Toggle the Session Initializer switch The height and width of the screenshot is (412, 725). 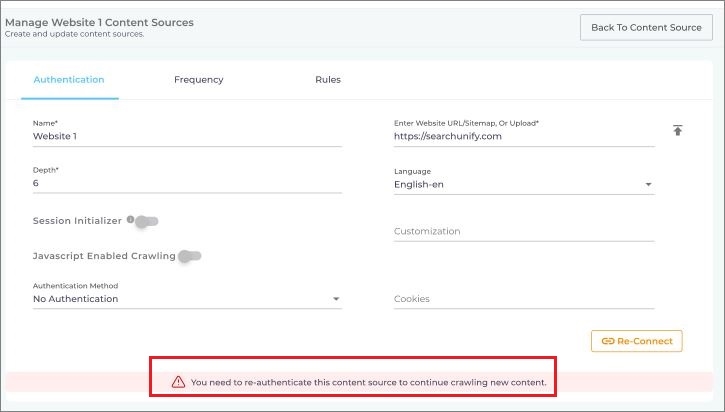(148, 221)
